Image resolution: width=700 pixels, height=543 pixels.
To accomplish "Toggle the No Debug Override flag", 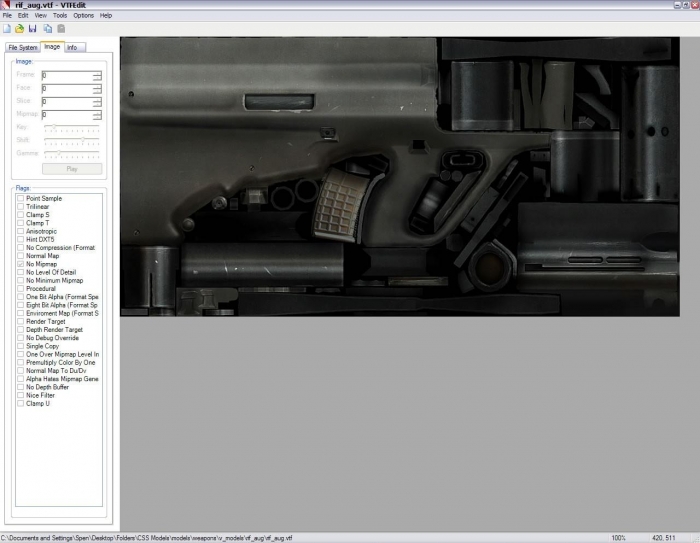I will coord(21,338).
